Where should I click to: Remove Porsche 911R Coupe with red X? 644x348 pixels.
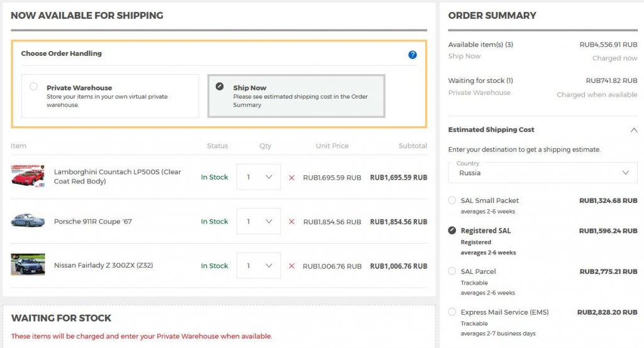pos(291,222)
